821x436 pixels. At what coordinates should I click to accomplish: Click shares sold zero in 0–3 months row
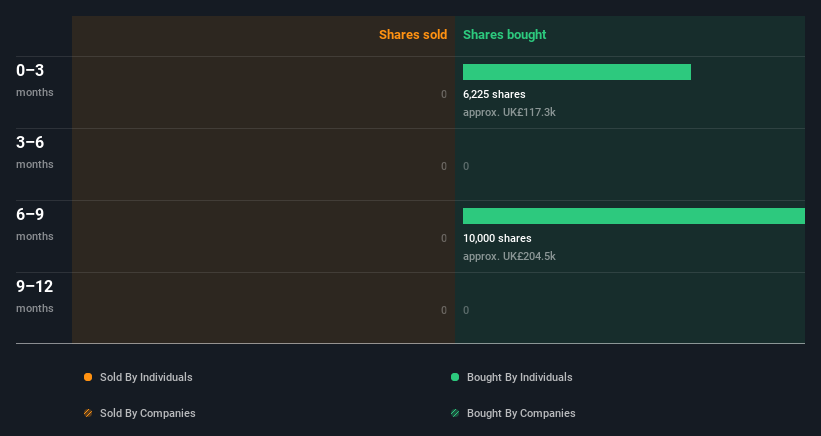tap(444, 94)
